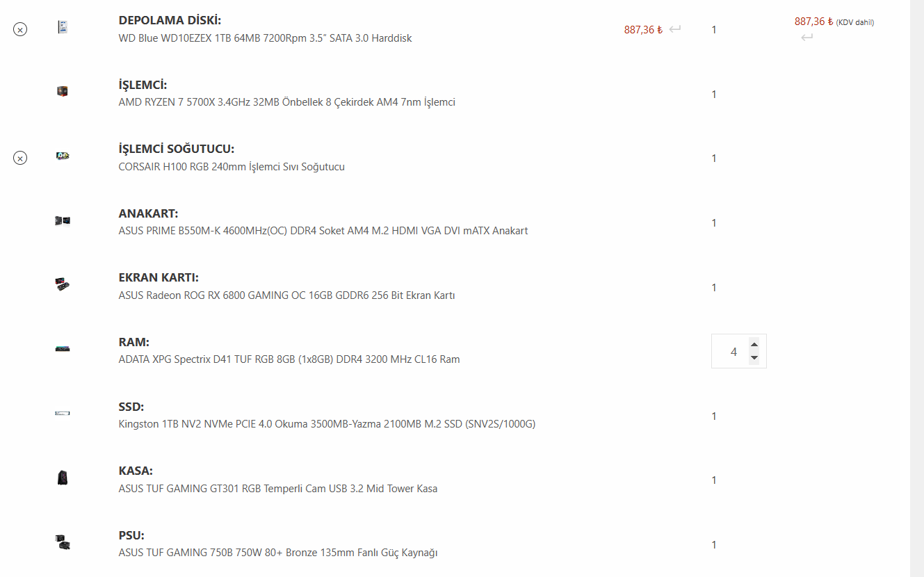Click the ASUS TUF PSU thumbnail
This screenshot has height=577, width=924.
tap(63, 542)
